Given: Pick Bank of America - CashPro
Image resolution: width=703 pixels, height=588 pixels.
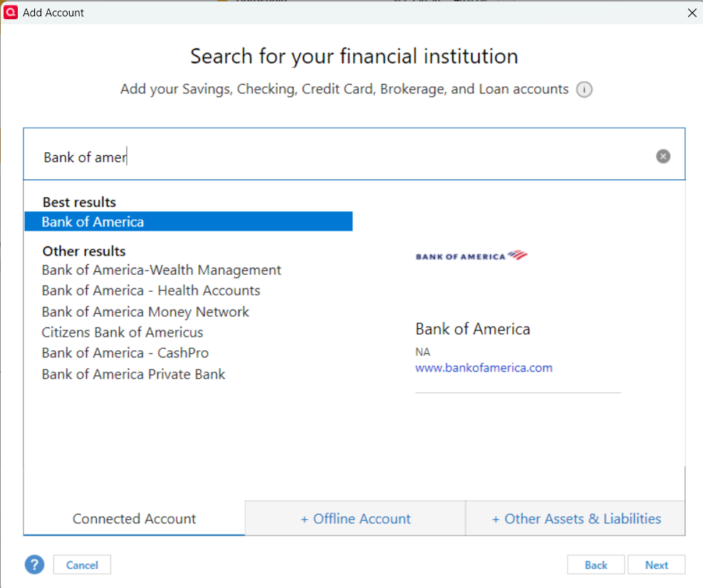Looking at the screenshot, I should [125, 353].
